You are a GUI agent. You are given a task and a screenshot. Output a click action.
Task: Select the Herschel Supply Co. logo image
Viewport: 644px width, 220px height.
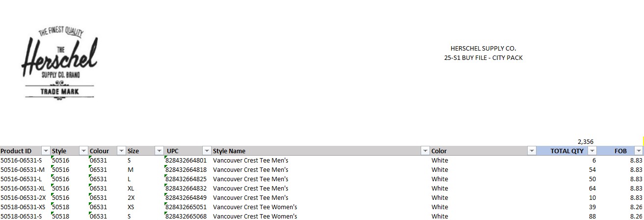pyautogui.click(x=59, y=63)
